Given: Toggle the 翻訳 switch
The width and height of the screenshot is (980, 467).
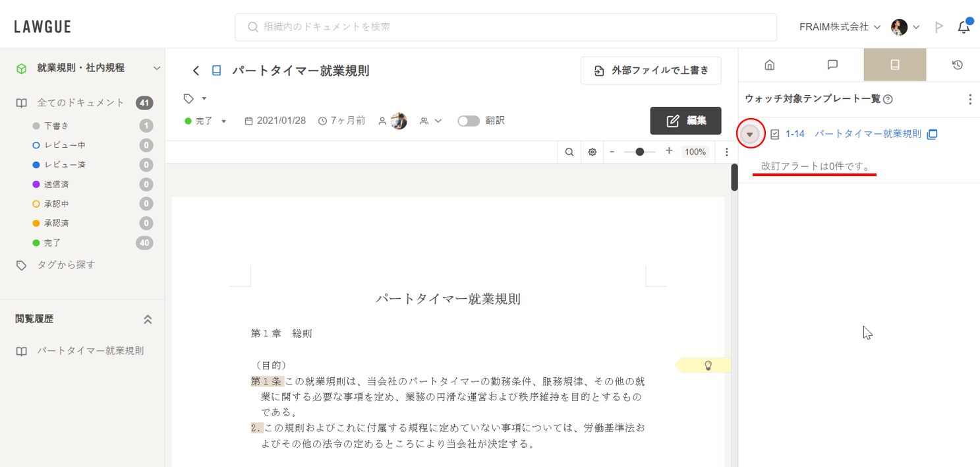Looking at the screenshot, I should click(469, 121).
